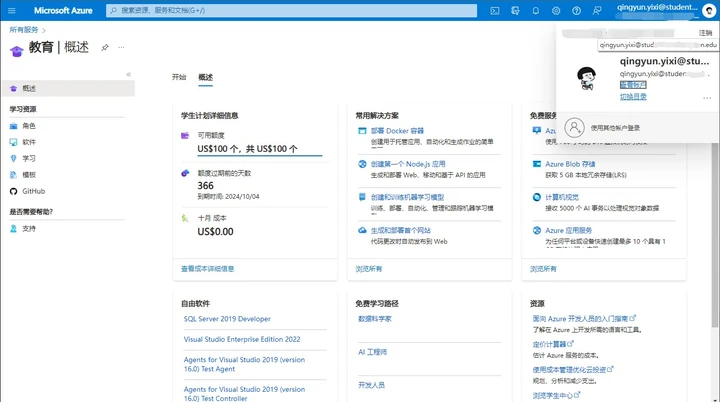Image resolution: width=720 pixels, height=402 pixels.
Task: Open the account panel ellipsis options
Action: click(x=707, y=98)
